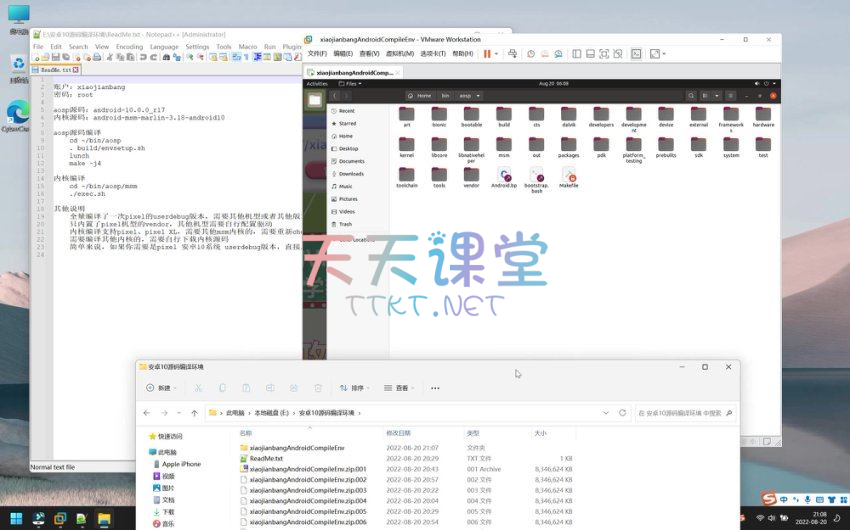This screenshot has height=530, width=850.
Task: Click the Explorer search input field
Action: coord(684,412)
